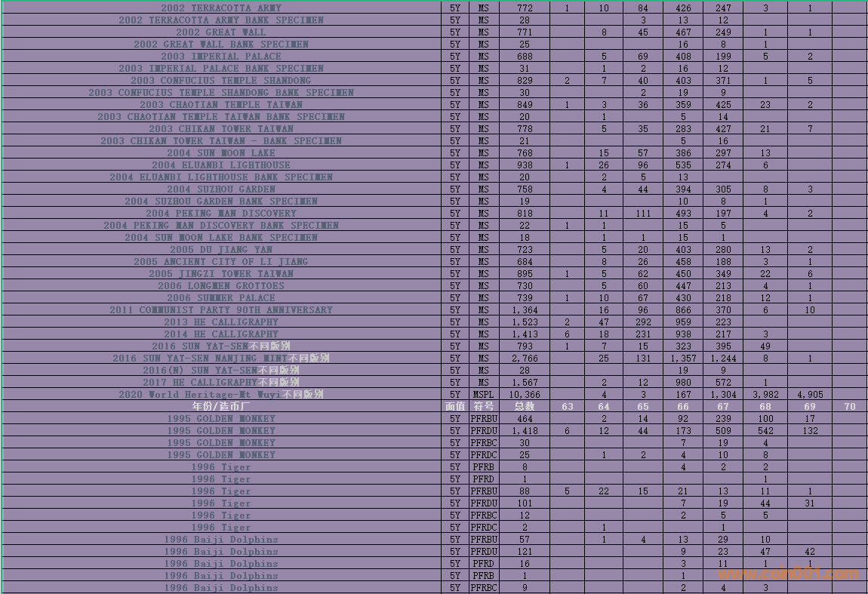Click the "总数" column header
868x594 pixels.
tap(525, 406)
